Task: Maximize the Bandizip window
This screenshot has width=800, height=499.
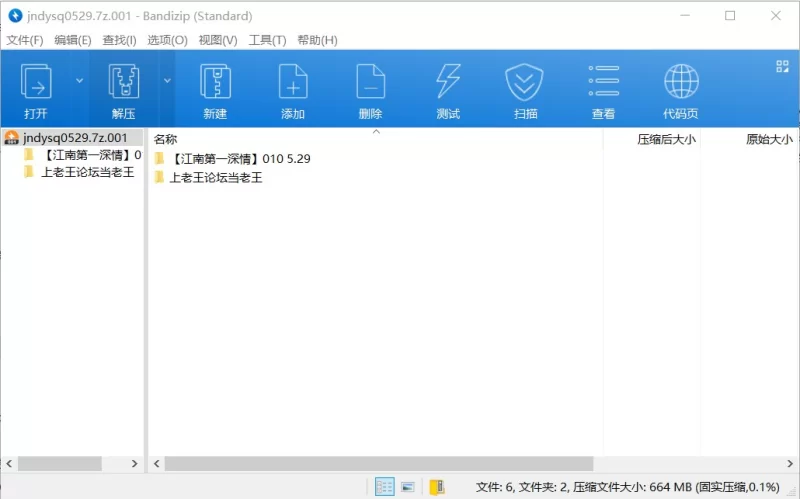Action: click(x=730, y=16)
